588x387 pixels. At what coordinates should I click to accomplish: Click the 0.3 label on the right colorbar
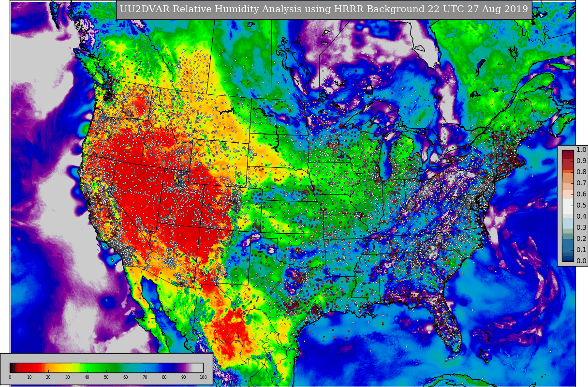[581, 227]
